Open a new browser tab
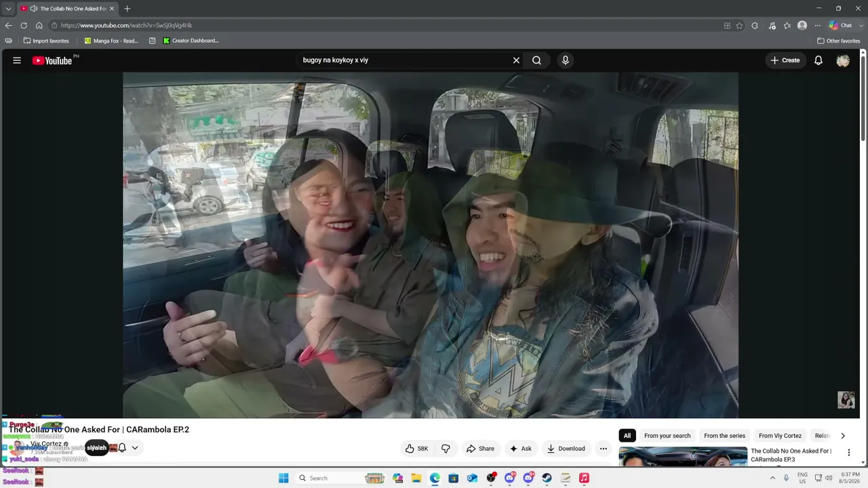The height and width of the screenshot is (488, 868). click(127, 9)
